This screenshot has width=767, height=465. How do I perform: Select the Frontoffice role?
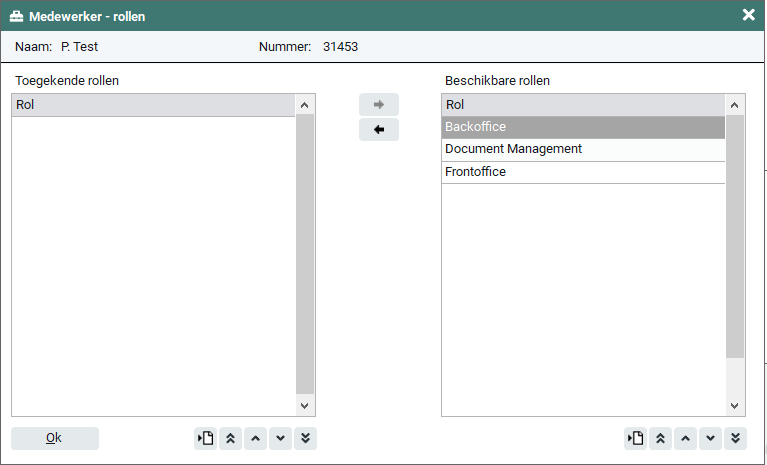pos(582,172)
